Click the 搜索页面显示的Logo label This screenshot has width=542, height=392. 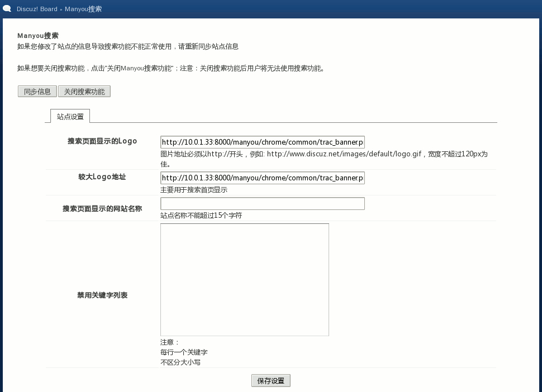[102, 141]
